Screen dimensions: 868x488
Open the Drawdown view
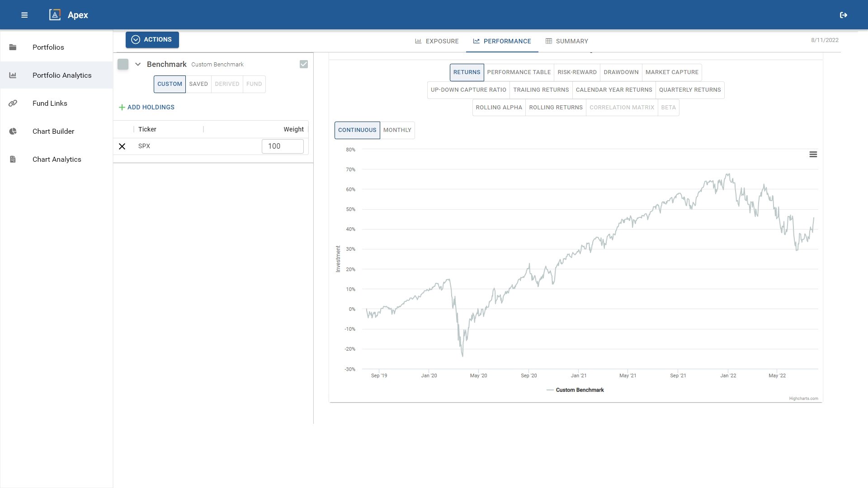[621, 72]
